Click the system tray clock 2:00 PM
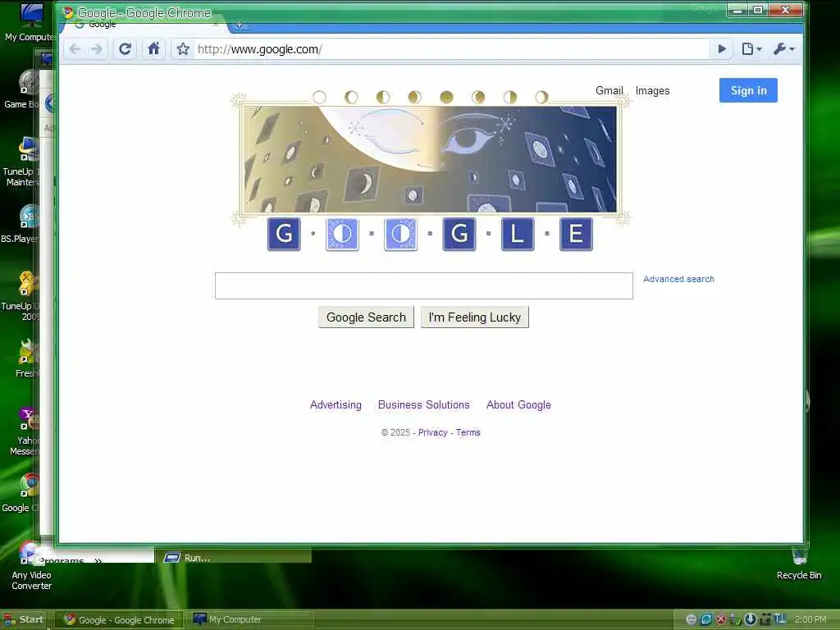The height and width of the screenshot is (630, 840). [810, 619]
